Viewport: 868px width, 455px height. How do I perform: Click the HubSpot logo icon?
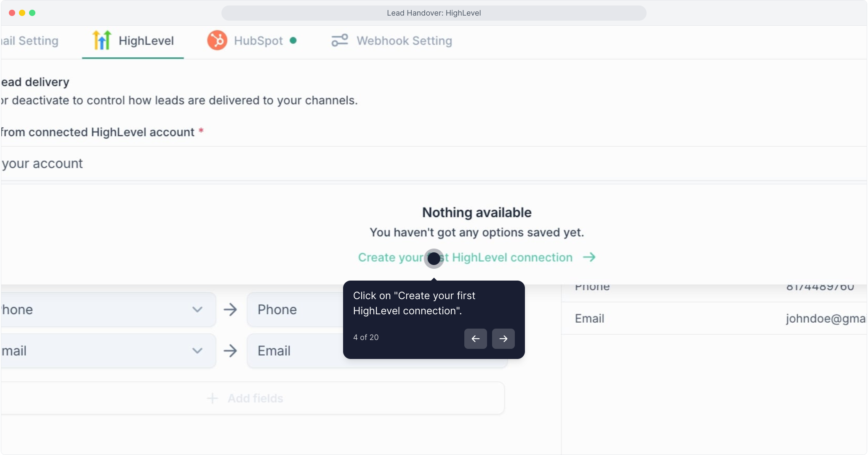(x=217, y=40)
